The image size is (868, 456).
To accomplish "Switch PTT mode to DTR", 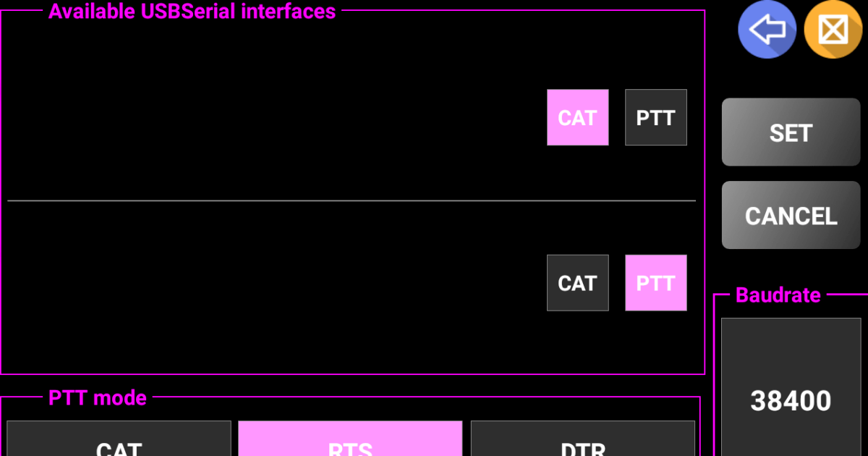I will (x=582, y=443).
